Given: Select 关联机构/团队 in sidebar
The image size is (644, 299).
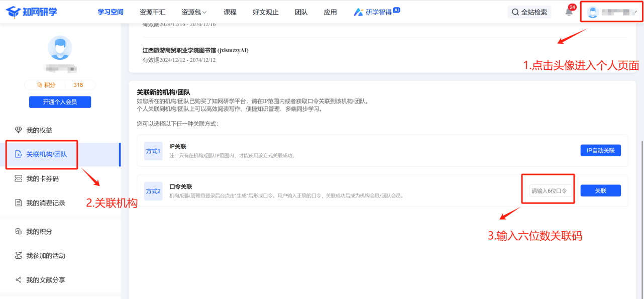Looking at the screenshot, I should tap(46, 154).
